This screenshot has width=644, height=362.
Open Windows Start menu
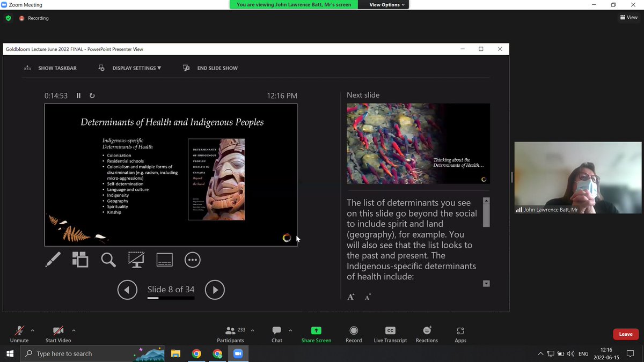(x=10, y=353)
